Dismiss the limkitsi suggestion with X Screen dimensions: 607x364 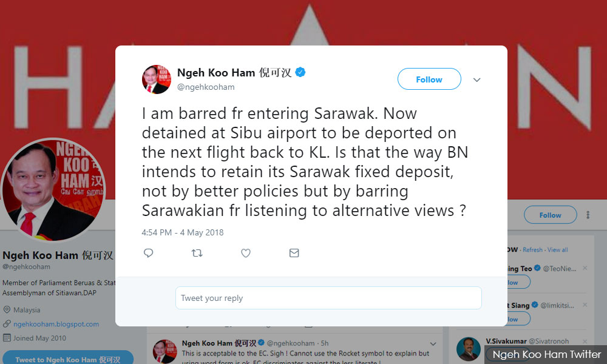point(585,305)
